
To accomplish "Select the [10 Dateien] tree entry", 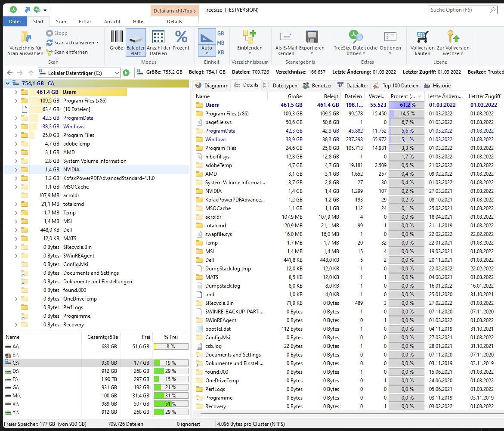I will pos(77,109).
